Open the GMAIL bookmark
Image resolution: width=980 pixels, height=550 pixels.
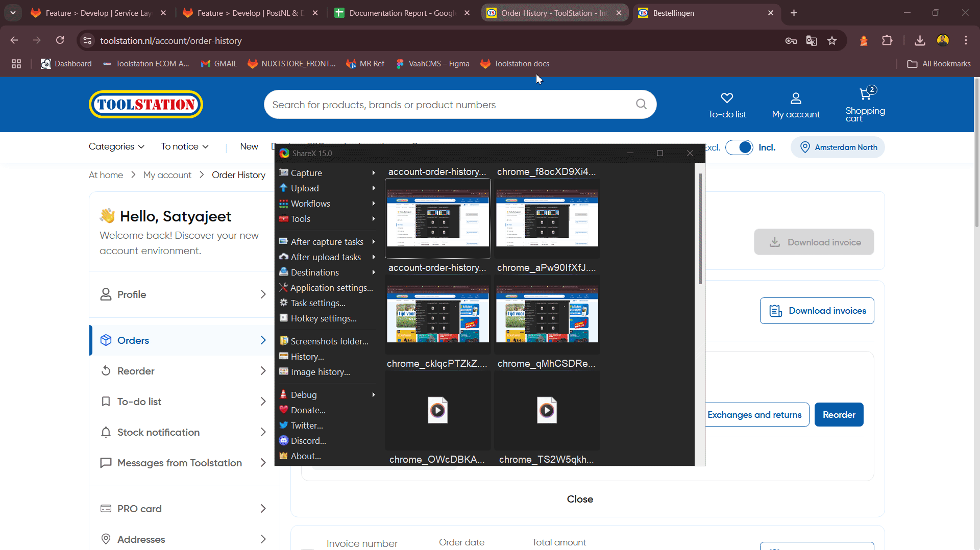pos(219,63)
